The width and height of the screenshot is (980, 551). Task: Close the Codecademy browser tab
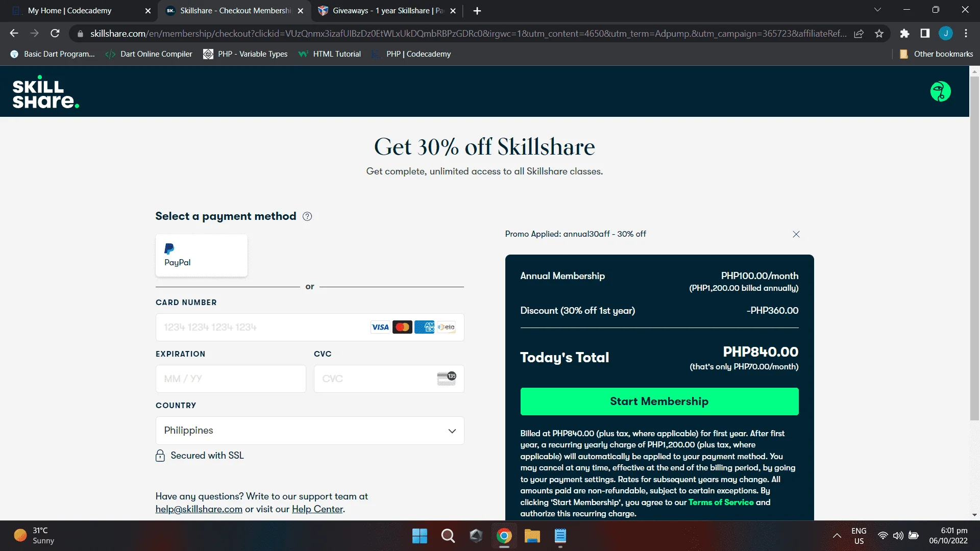pos(148,11)
